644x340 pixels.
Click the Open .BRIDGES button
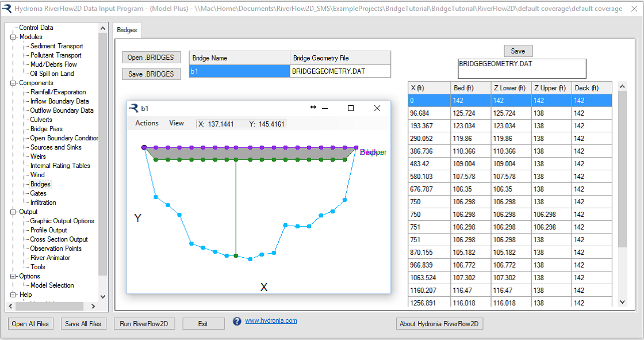151,58
